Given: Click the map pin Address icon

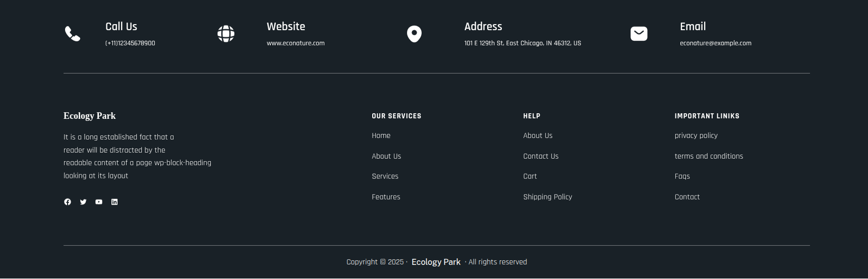Looking at the screenshot, I should (414, 34).
